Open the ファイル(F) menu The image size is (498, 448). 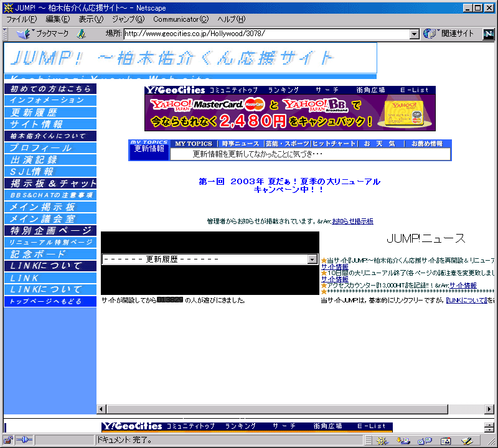pyautogui.click(x=22, y=19)
